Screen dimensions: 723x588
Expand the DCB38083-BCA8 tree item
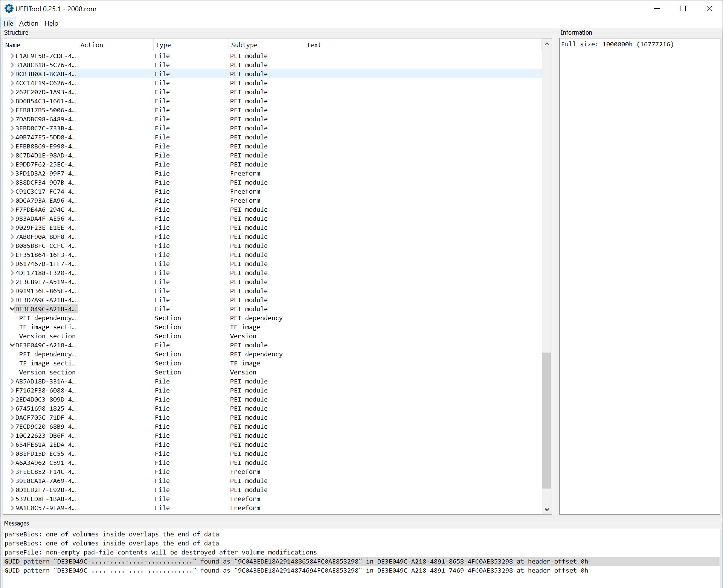coord(12,74)
